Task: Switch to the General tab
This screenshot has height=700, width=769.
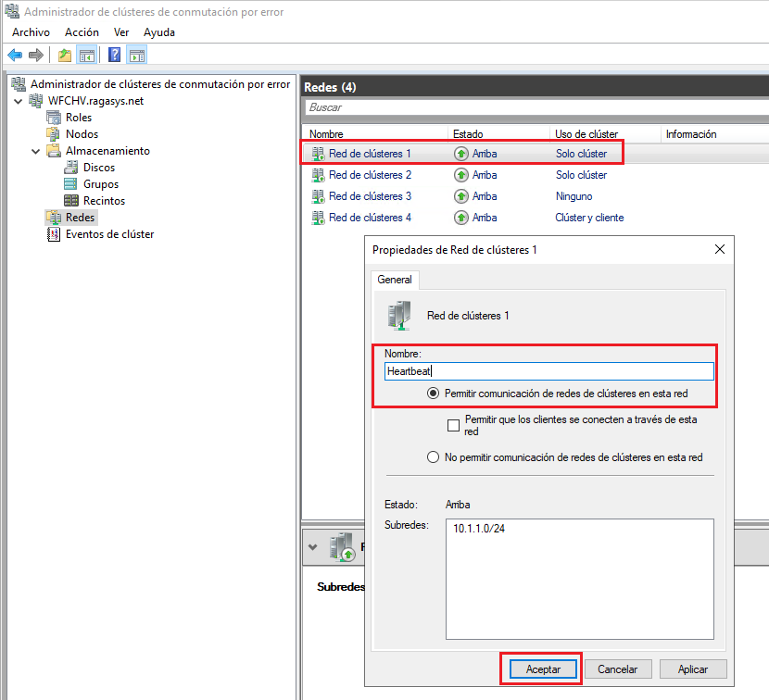Action: point(395,280)
